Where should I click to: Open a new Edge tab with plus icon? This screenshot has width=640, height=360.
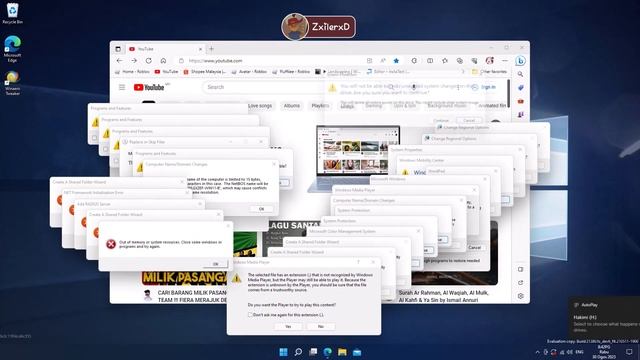pyautogui.click(x=211, y=49)
